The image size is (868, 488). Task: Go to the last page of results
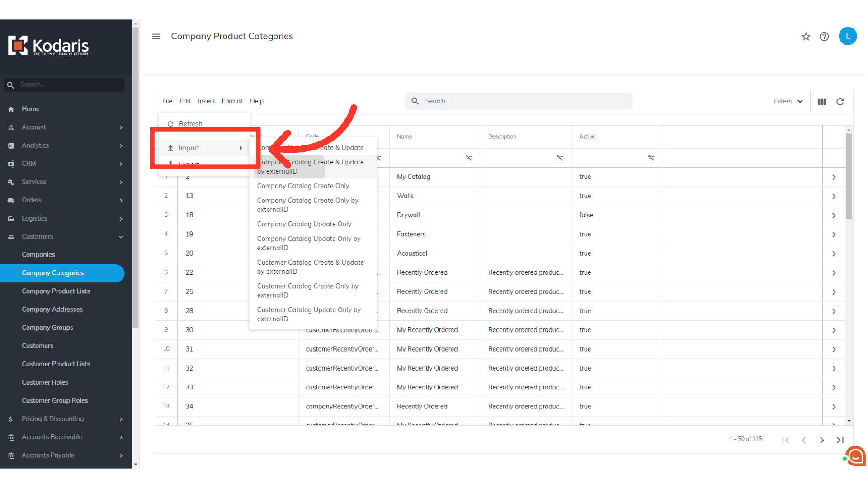click(840, 440)
